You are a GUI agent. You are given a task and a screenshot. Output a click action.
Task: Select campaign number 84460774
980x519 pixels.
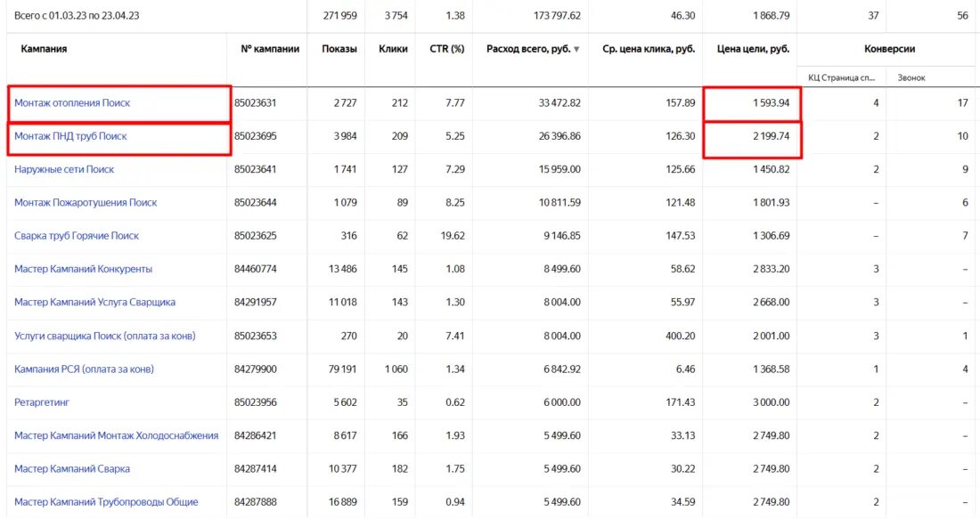[255, 269]
